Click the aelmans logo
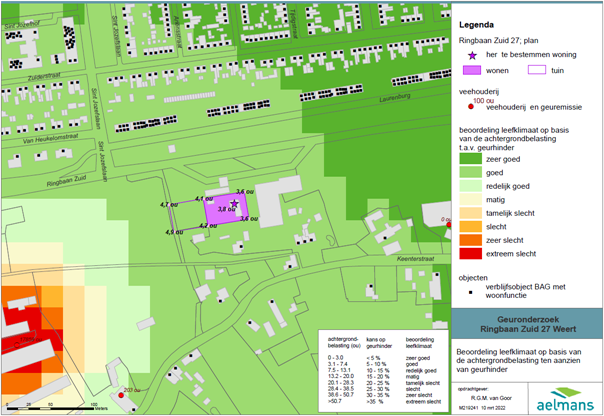The image size is (604, 416). 565,400
